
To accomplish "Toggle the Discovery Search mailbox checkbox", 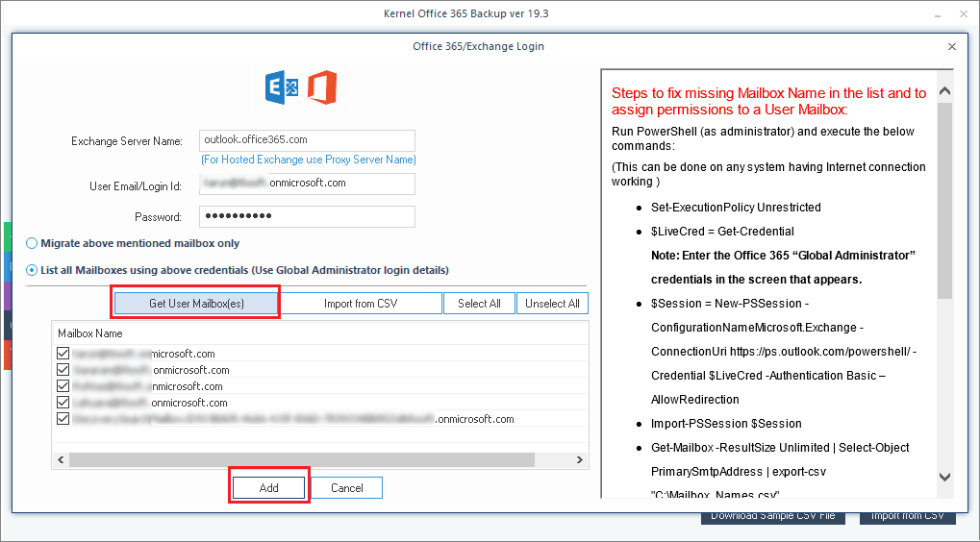I will [x=63, y=418].
